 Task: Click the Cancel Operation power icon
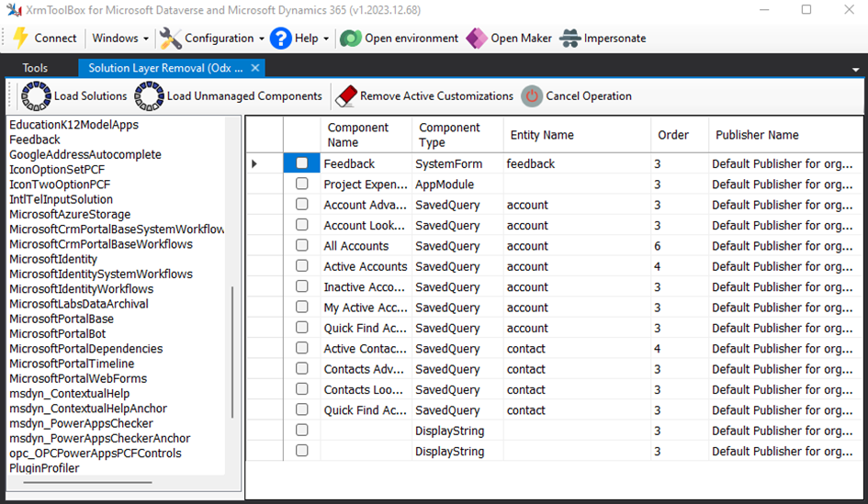click(x=532, y=95)
